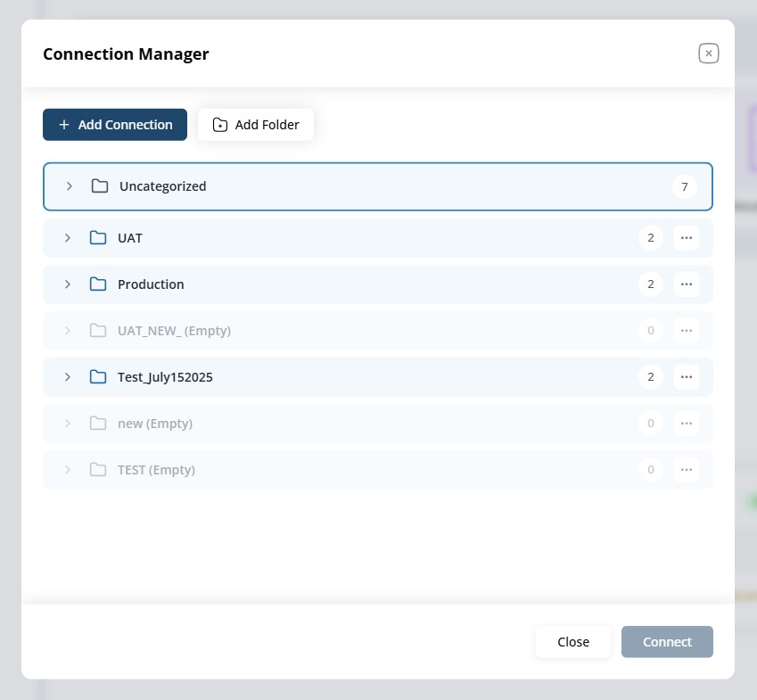Open more options for UAT_NEW_ folder
This screenshot has width=757, height=700.
click(x=686, y=331)
